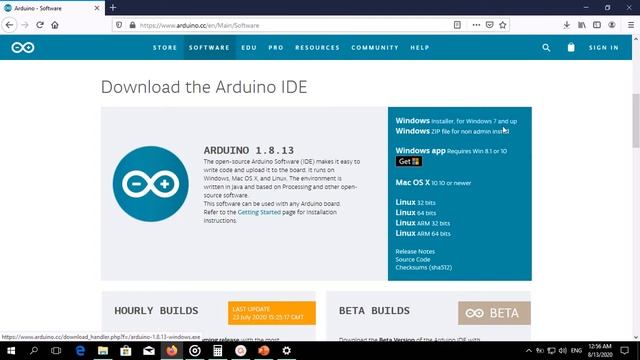Open the RESOURCES menu item
The width and height of the screenshot is (640, 360).
tap(317, 48)
